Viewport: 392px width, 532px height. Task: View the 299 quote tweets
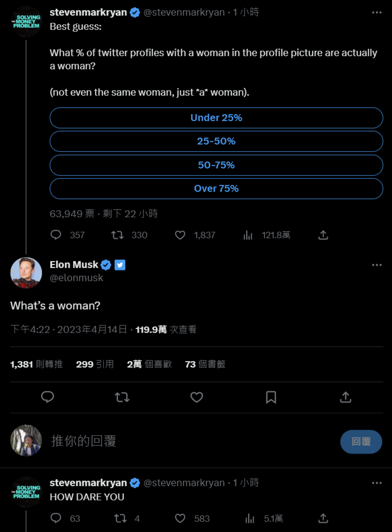pos(94,364)
